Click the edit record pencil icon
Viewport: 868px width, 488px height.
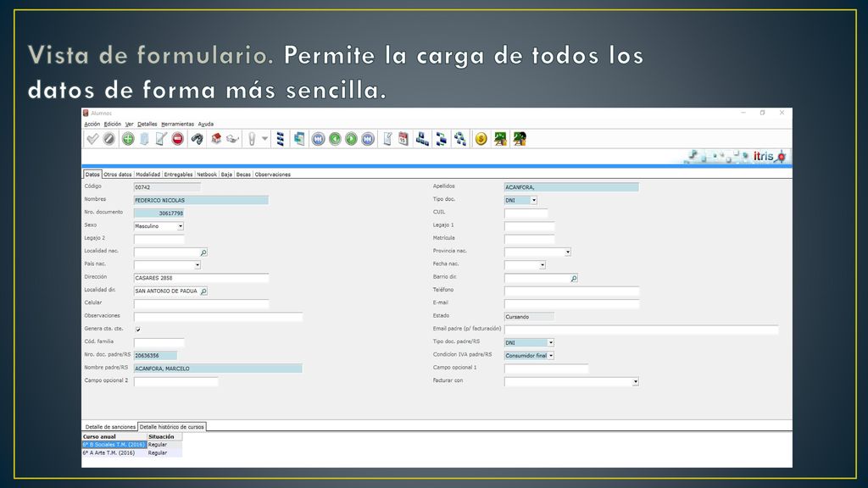[161, 139]
